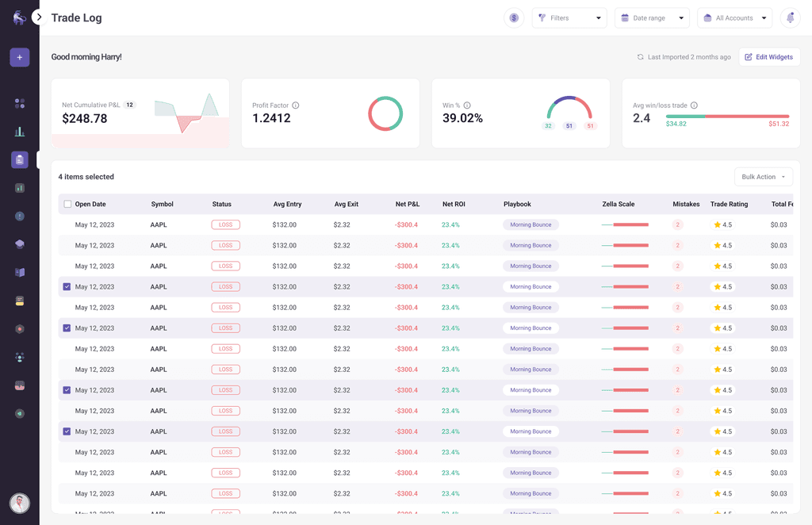Click the purple plus add-trade button

(x=20, y=57)
